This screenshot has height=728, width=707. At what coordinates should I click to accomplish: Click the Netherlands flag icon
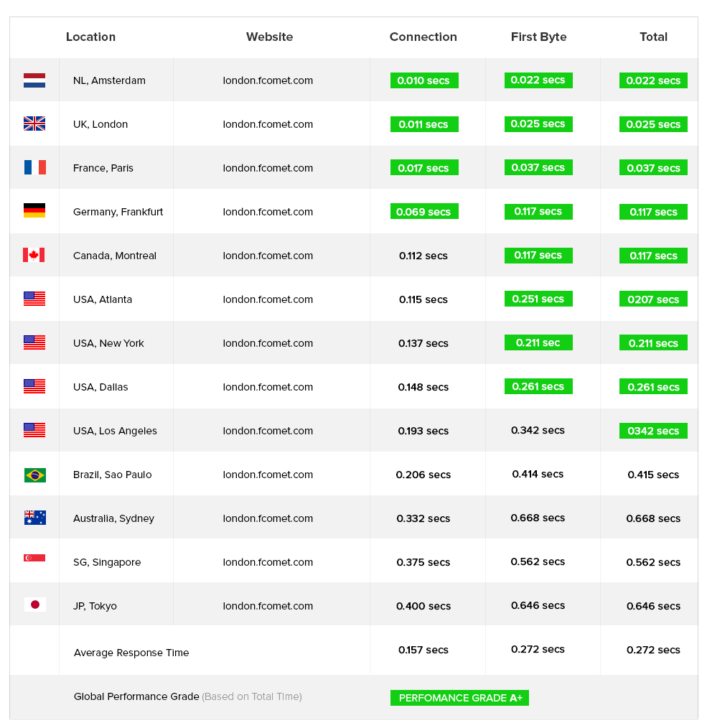point(34,80)
